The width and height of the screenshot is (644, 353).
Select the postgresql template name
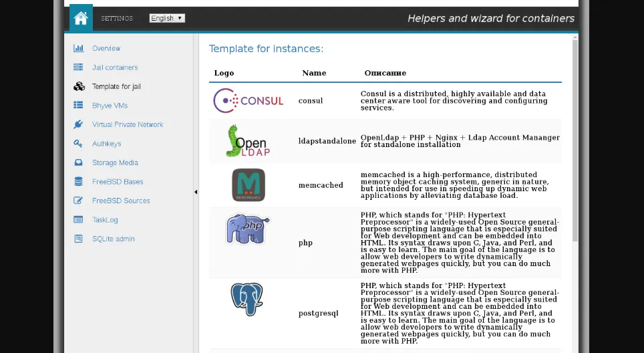(318, 314)
